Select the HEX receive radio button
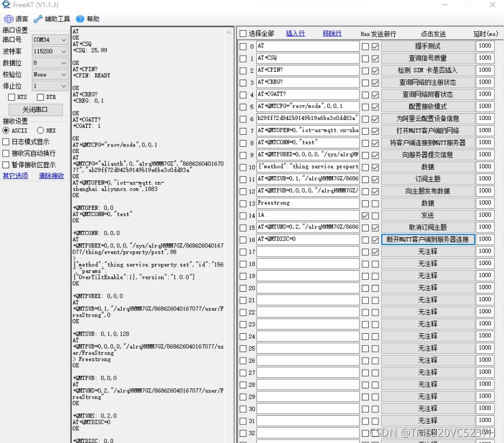This screenshot has height=443, width=504. (x=40, y=130)
